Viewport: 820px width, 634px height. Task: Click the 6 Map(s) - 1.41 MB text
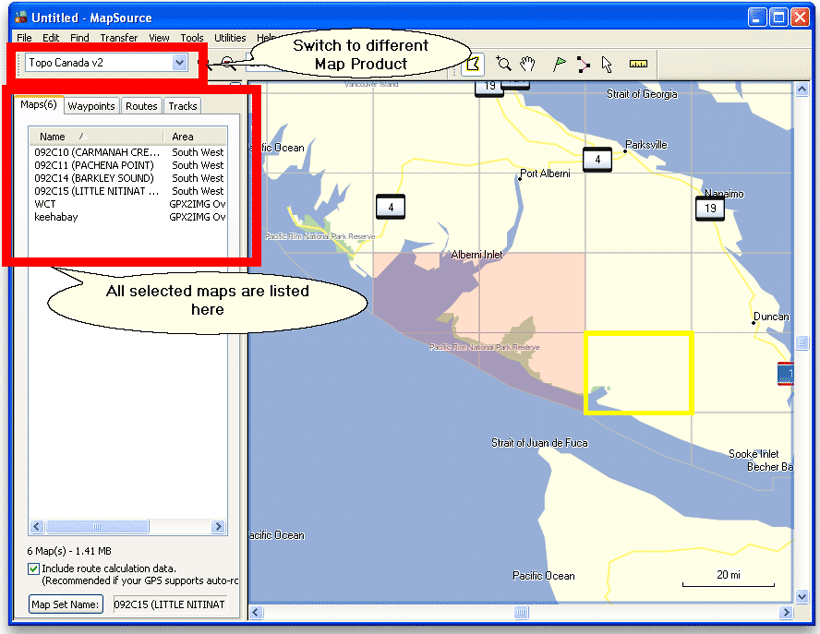[69, 551]
